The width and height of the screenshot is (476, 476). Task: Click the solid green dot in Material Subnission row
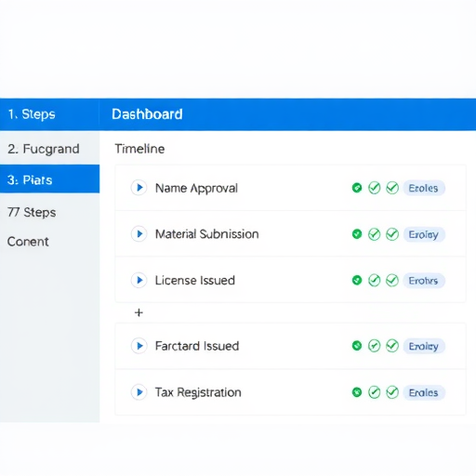tap(357, 234)
